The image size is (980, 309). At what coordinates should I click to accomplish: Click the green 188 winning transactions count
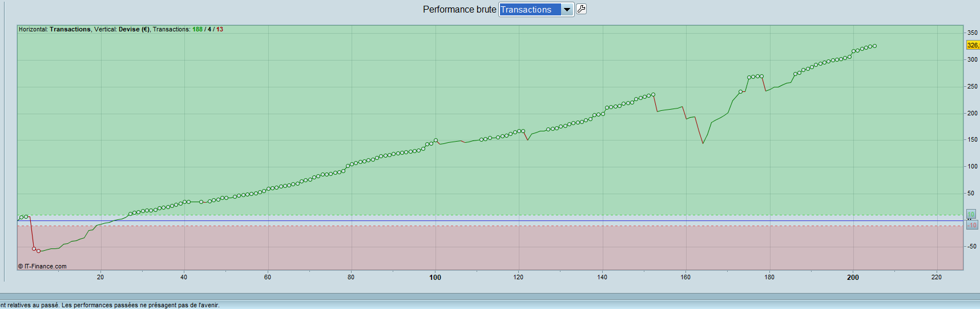[x=197, y=29]
